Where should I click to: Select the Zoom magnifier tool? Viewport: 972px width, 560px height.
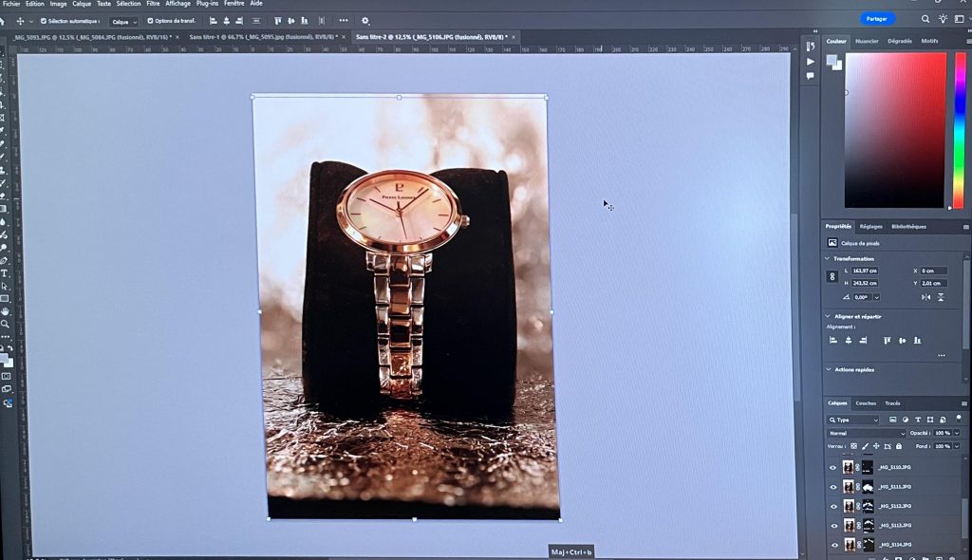(5, 324)
